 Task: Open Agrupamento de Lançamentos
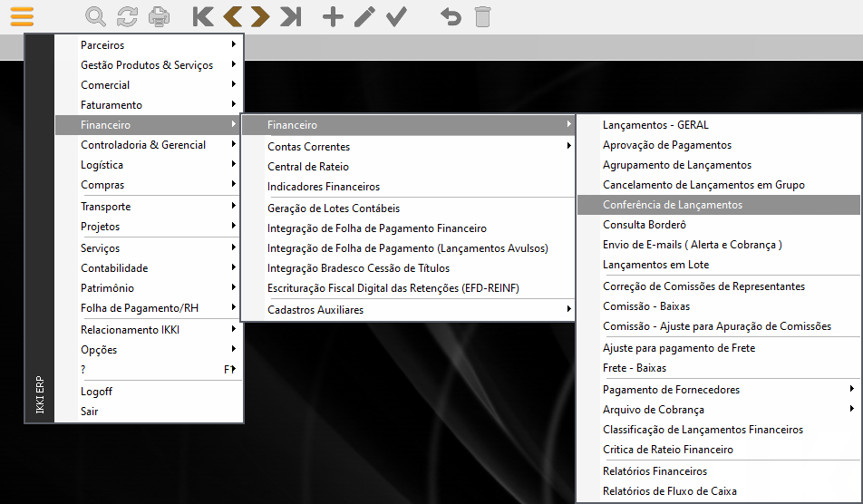[719, 164]
